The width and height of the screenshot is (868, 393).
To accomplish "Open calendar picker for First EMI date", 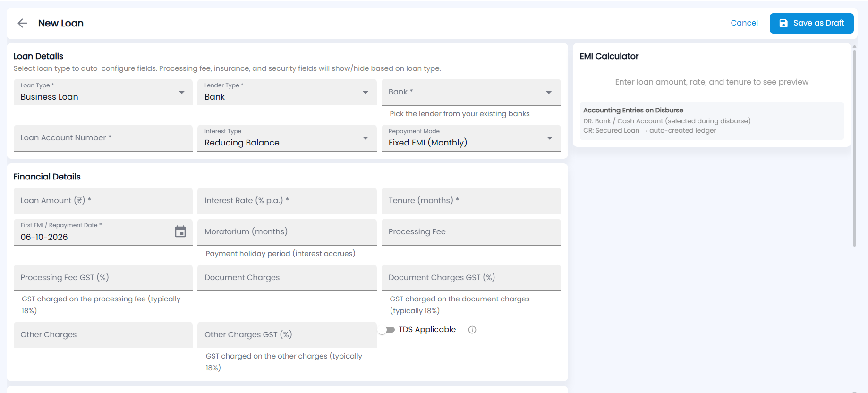I will [x=180, y=231].
